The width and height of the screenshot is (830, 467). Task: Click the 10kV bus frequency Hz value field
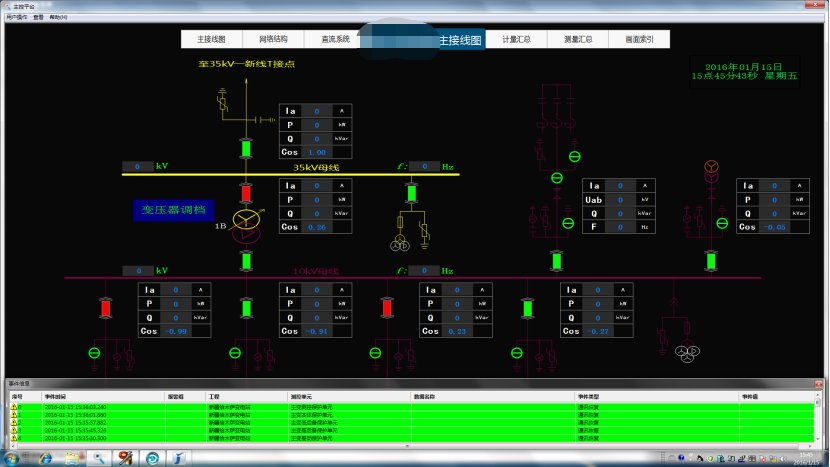coord(424,271)
